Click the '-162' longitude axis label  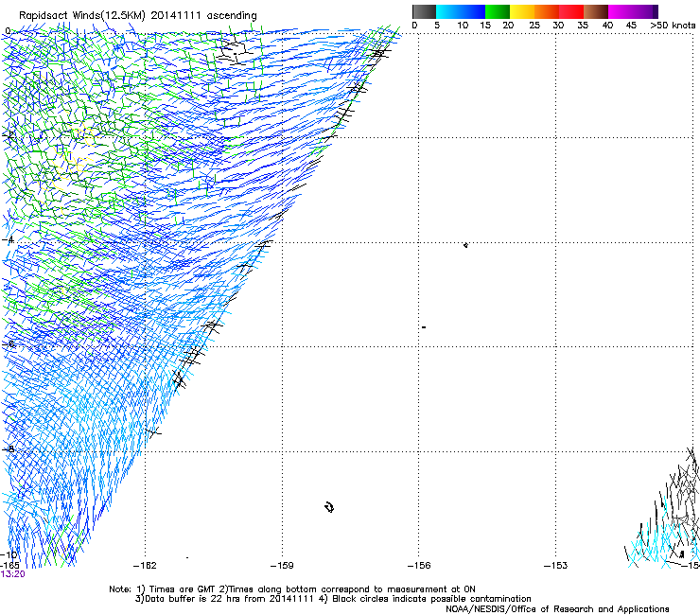(145, 566)
